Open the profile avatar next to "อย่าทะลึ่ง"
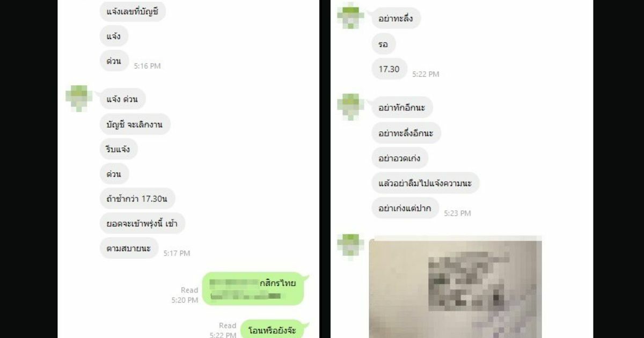644x338 pixels. tap(350, 15)
